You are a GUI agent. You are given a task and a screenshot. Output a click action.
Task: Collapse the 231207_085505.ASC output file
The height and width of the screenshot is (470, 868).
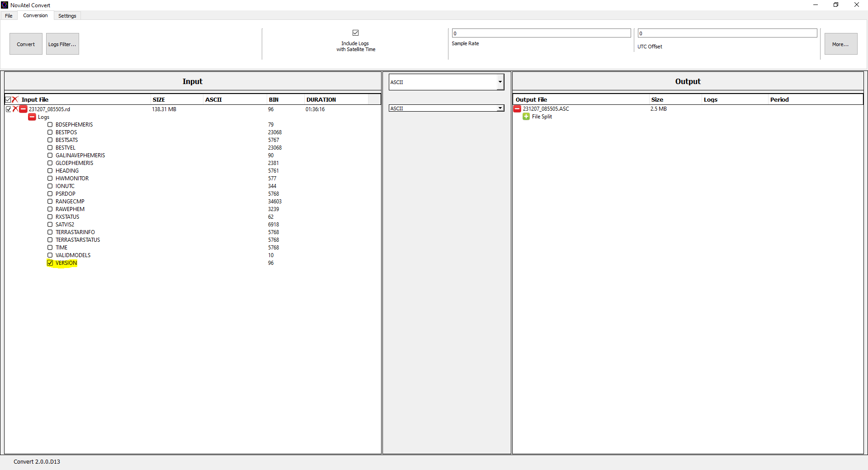(x=517, y=109)
